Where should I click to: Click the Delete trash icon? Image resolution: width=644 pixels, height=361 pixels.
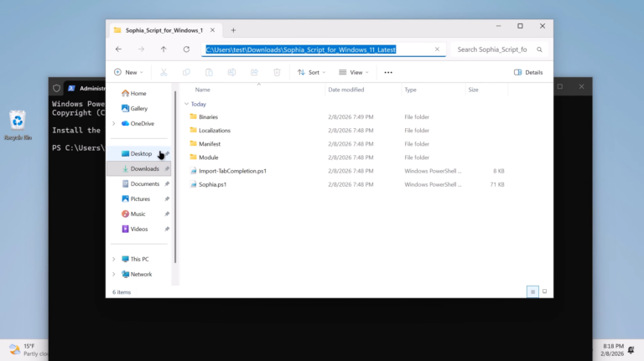(x=277, y=72)
